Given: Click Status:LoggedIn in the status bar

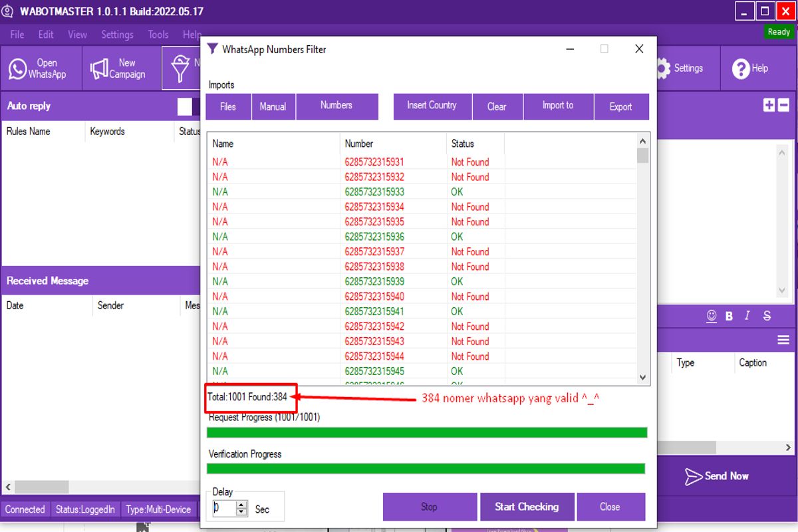Looking at the screenshot, I should (85, 510).
